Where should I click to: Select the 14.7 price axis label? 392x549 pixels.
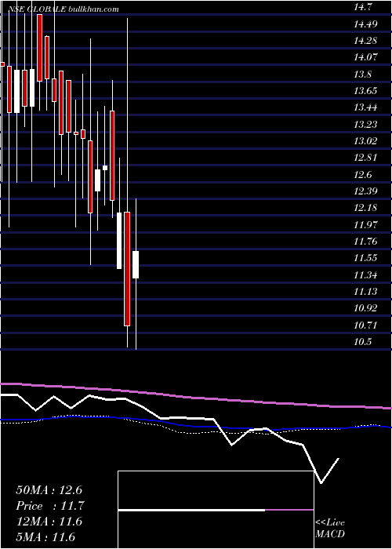coord(362,7)
